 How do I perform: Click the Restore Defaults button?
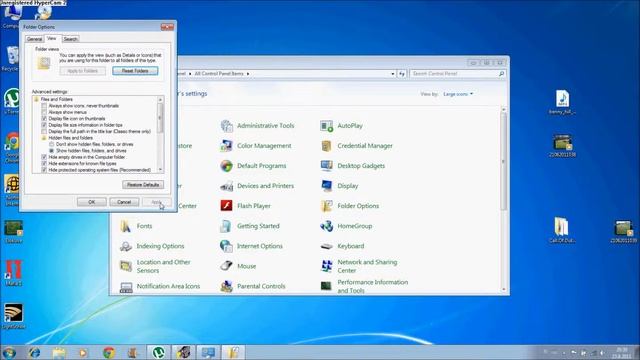tap(143, 185)
